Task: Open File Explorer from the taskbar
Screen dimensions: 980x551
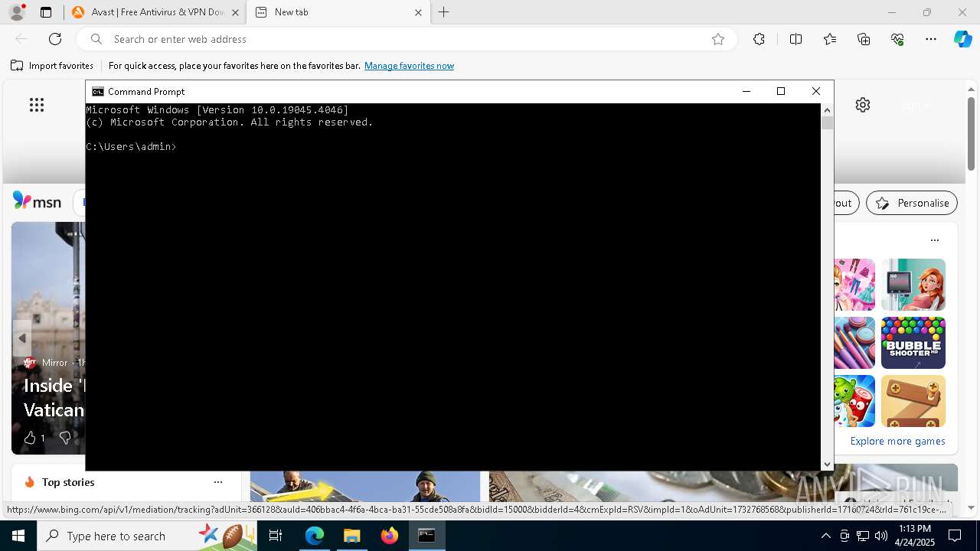Action: coord(351,536)
